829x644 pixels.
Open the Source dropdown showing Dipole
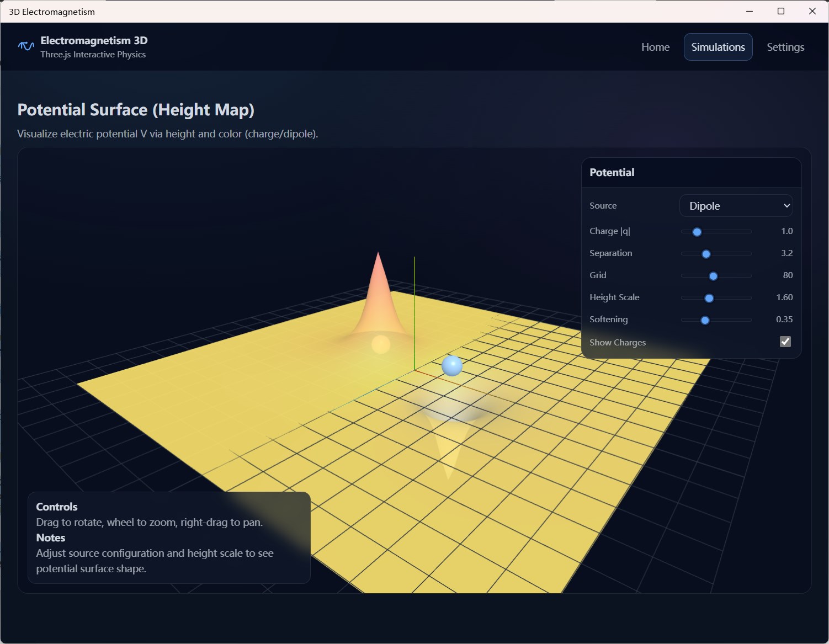click(x=736, y=205)
